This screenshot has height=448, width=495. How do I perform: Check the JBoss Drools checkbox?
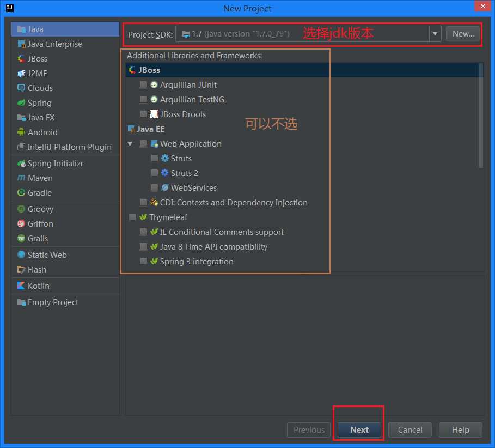(x=143, y=114)
